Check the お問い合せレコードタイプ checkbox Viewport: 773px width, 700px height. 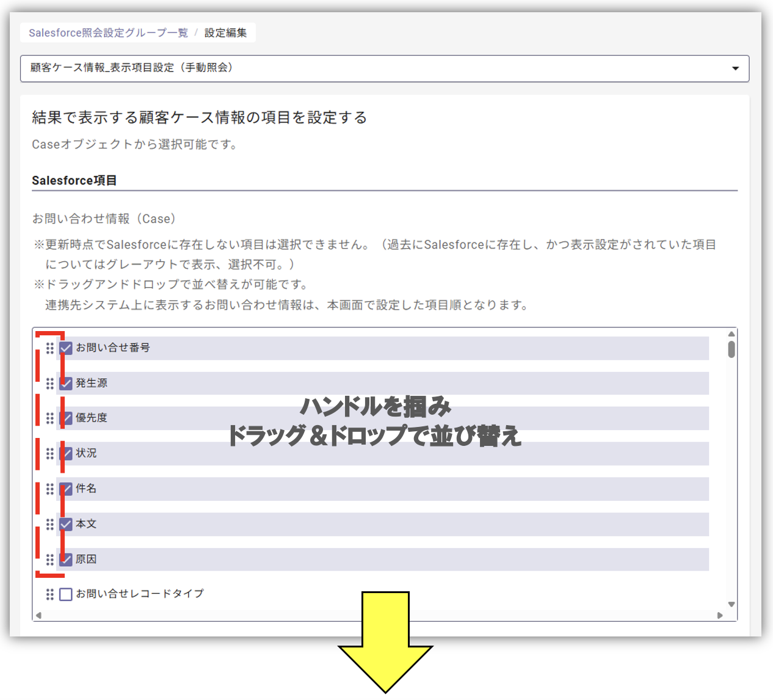[x=66, y=594]
